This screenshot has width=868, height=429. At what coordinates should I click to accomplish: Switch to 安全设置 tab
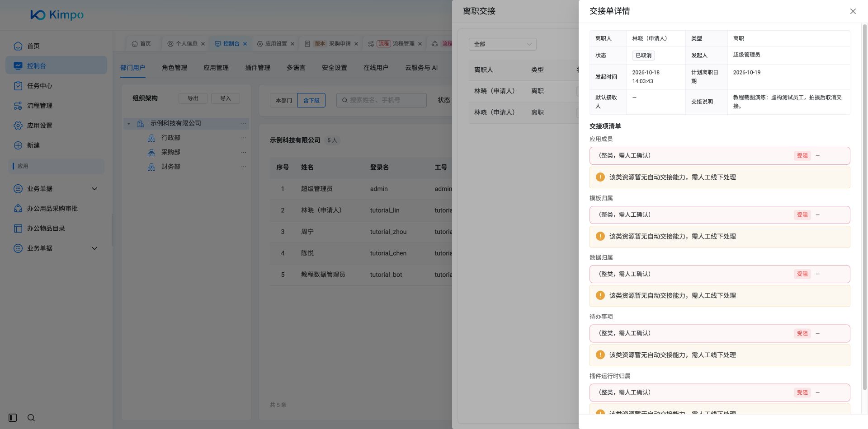[334, 68]
